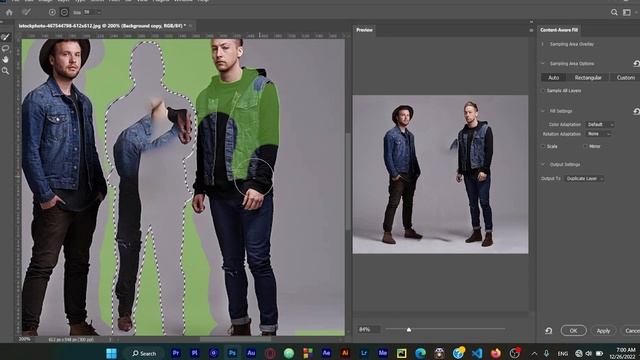Click the taskbar microphone icon
The width and height of the screenshot is (640, 360).
[x=546, y=353]
